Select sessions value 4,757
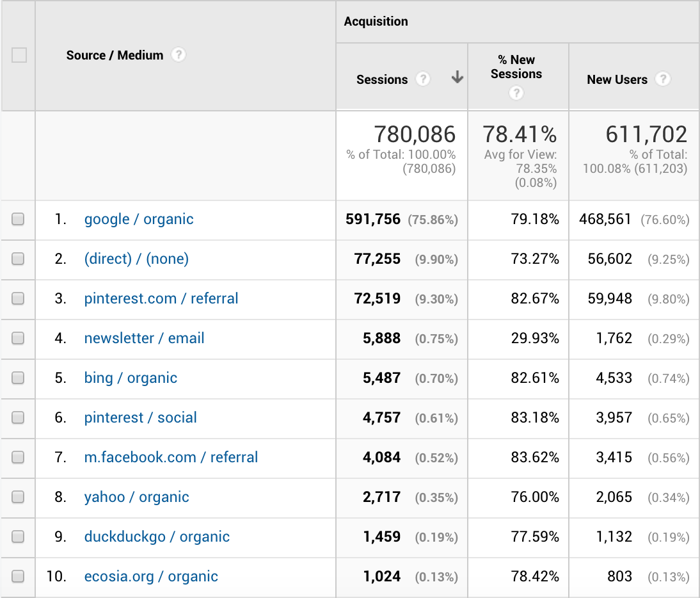Image resolution: width=700 pixels, height=598 pixels. pyautogui.click(x=382, y=418)
